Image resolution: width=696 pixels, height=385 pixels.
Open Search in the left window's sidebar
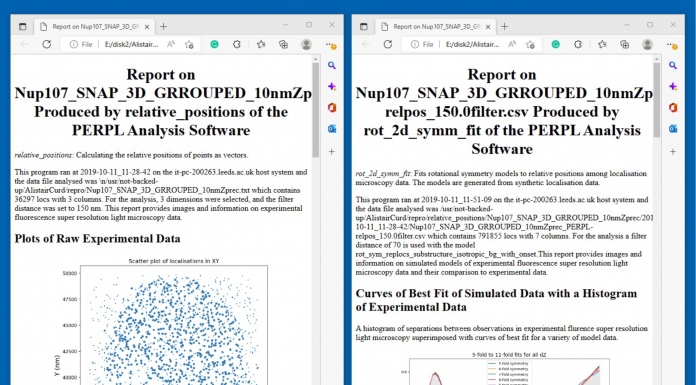point(332,66)
